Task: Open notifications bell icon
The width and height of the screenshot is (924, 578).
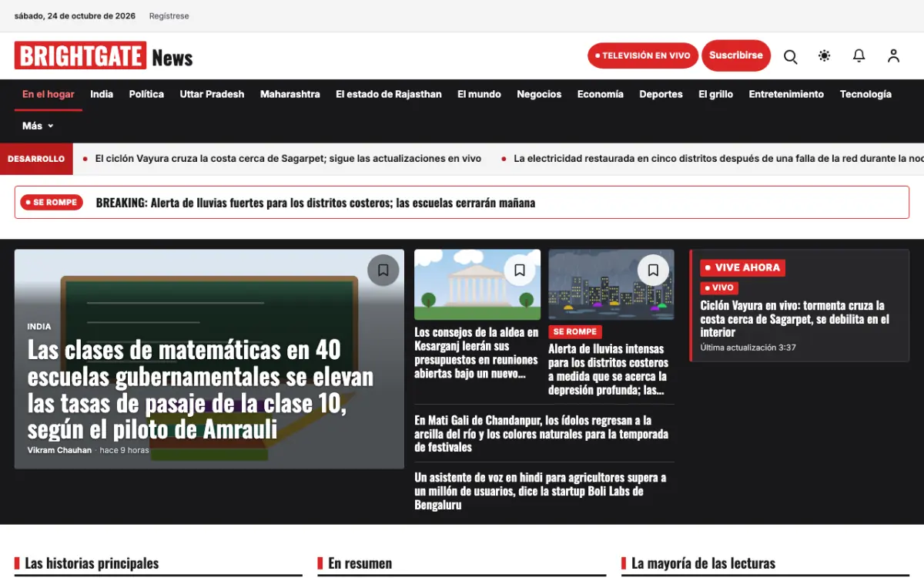Action: [859, 55]
